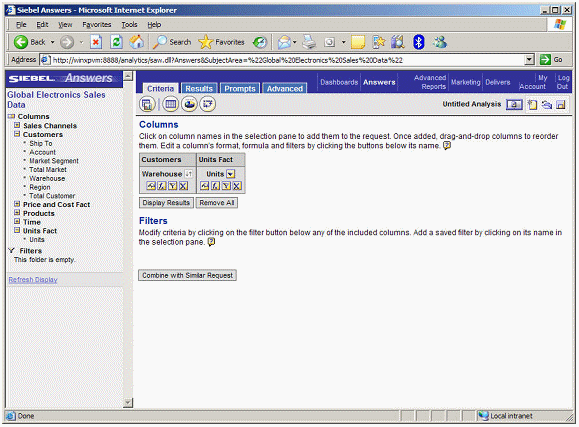Click the new request icon

pos(532,105)
